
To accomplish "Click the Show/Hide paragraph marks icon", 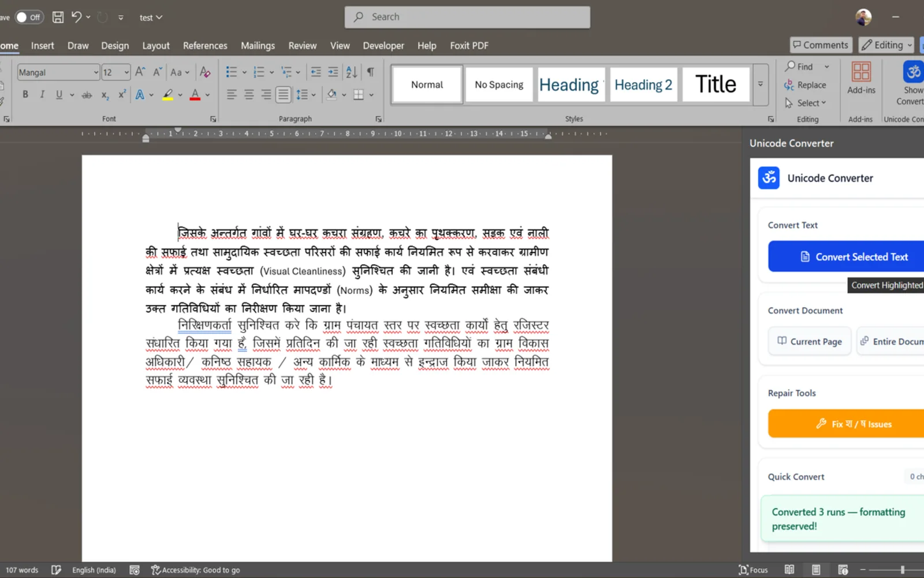I will (370, 72).
